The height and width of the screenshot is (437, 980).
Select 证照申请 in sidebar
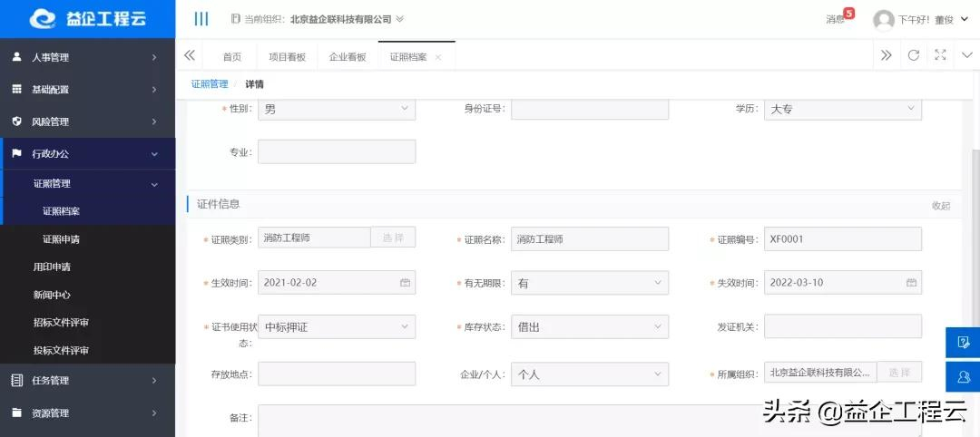[x=87, y=239]
